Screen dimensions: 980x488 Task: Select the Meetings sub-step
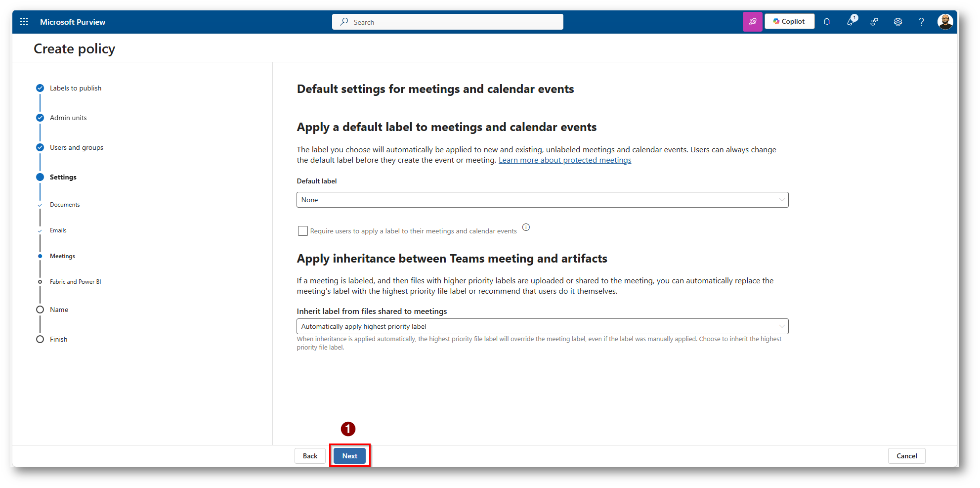(x=62, y=256)
